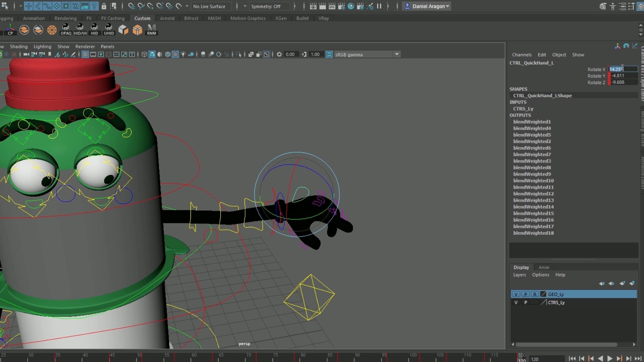Open Daniel Aragon account dropdown
Viewport: 644px width, 362px height.
[426, 6]
